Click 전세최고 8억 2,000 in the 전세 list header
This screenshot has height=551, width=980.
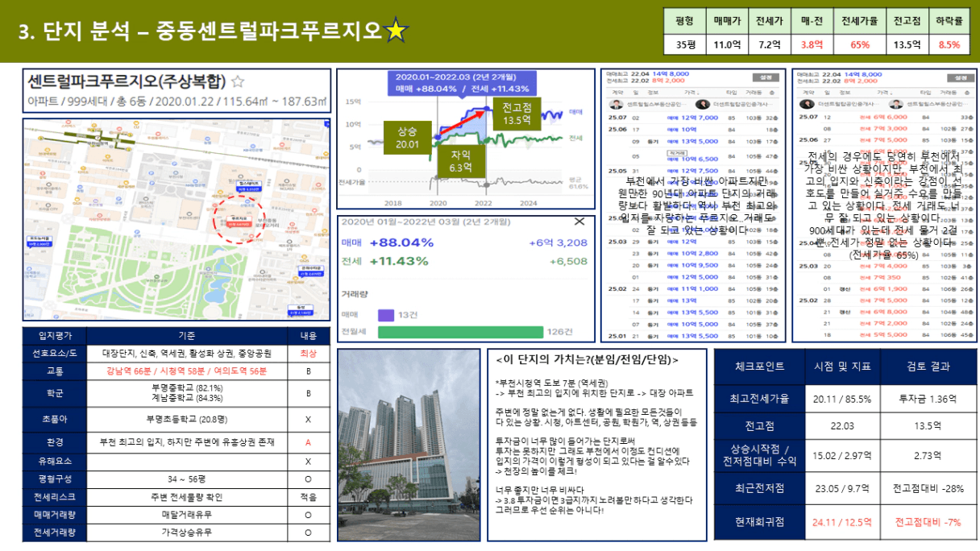(838, 81)
